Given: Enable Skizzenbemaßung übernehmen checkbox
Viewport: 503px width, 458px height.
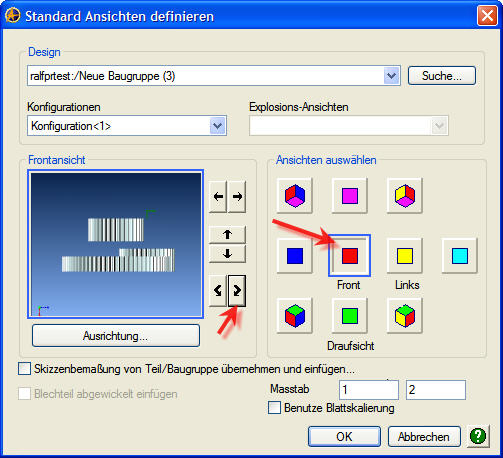Looking at the screenshot, I should [24, 369].
